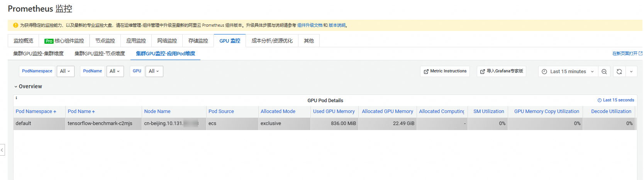Switch to 成本分析/资源优化 tab
The height and width of the screenshot is (180, 644).
tap(272, 41)
